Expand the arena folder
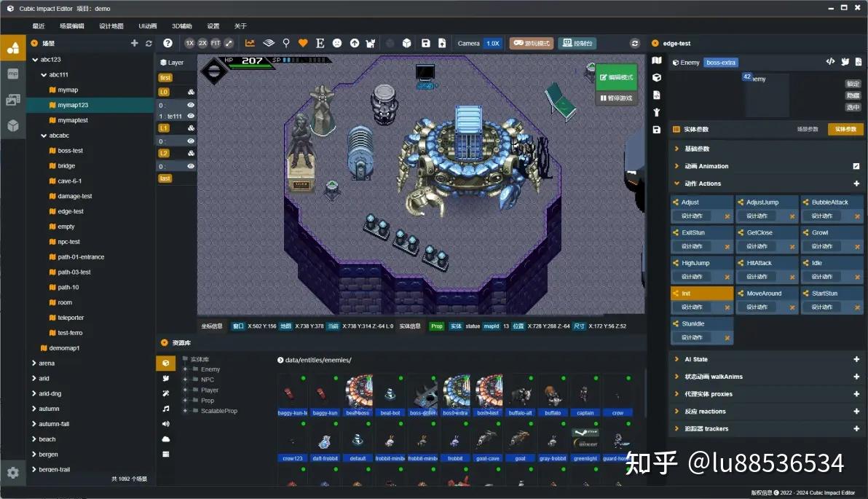Viewport: 868px width, 499px height. click(x=34, y=364)
